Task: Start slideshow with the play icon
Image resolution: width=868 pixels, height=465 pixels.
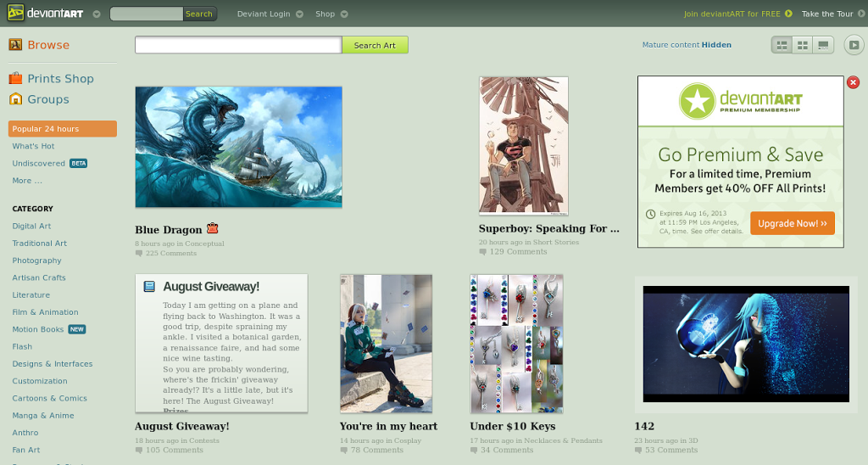Action: click(854, 45)
